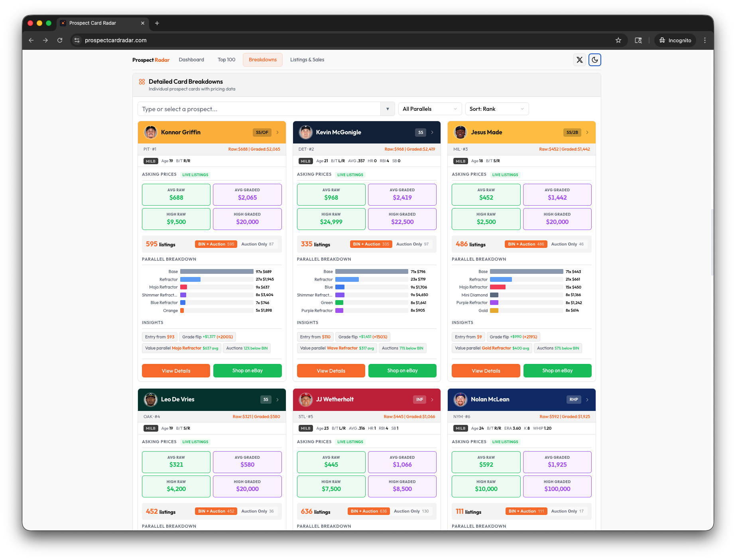Click Griffin's AVG GRADED $2,065 box
736x560 pixels.
click(247, 195)
